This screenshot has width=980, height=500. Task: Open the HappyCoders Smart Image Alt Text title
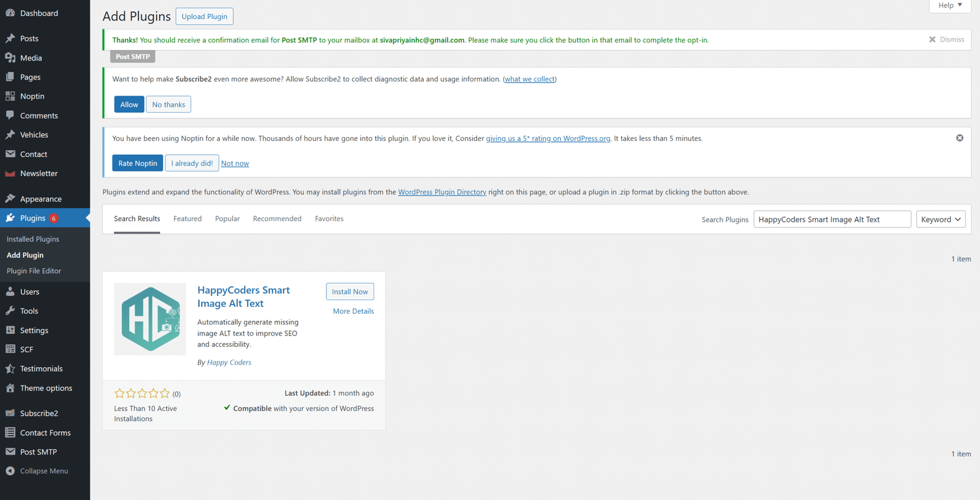pos(243,297)
